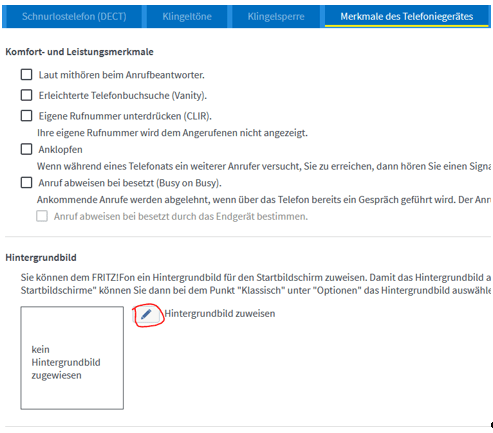Go to the Klingelsperre tab
The image size is (493, 433).
coord(276,16)
